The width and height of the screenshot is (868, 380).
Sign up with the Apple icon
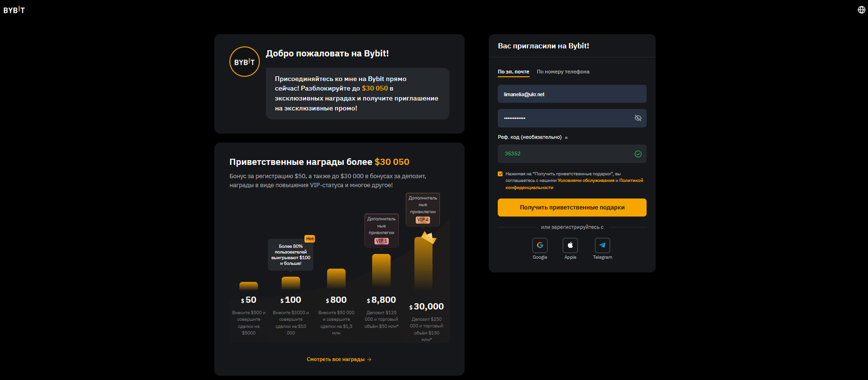coord(570,245)
